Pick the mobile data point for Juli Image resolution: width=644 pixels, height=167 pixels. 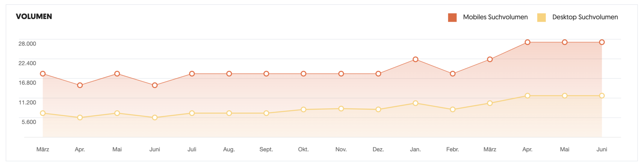pos(192,74)
